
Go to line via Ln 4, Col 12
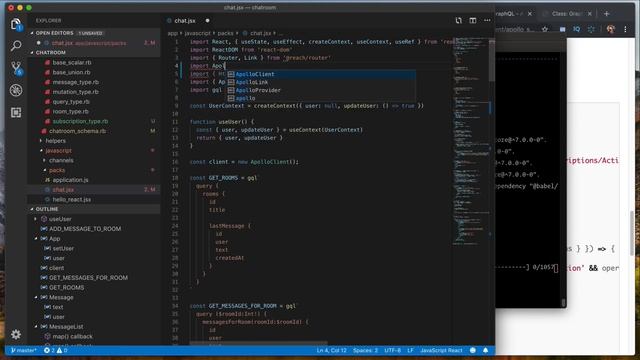point(331,350)
